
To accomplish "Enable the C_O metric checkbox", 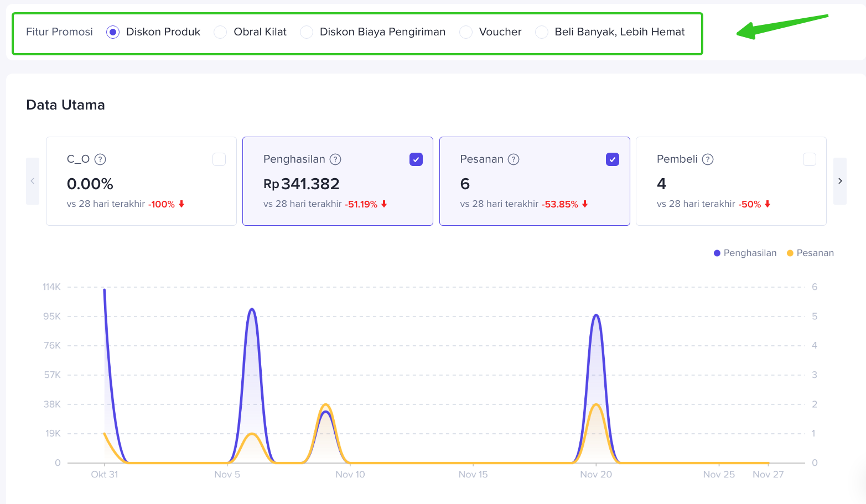I will (x=219, y=159).
